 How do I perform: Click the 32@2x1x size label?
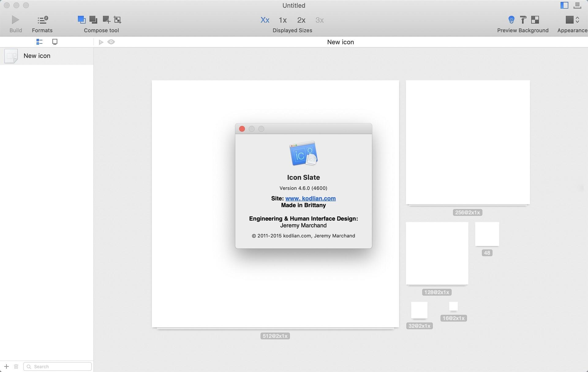420,326
